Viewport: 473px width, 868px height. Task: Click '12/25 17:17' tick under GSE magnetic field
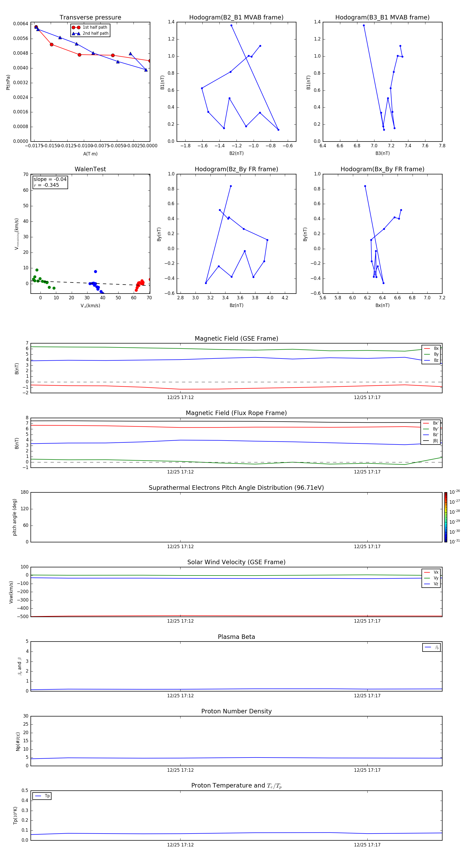367,398
